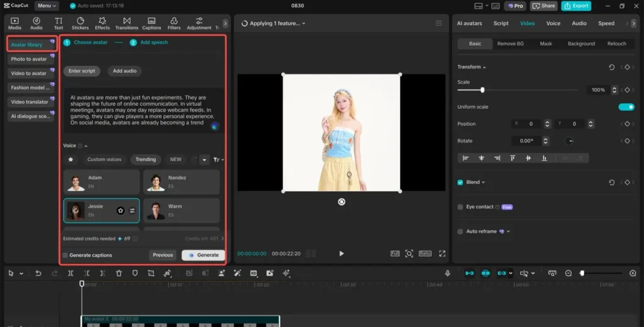Click the Export button
This screenshot has height=327, width=644.
pos(576,6)
